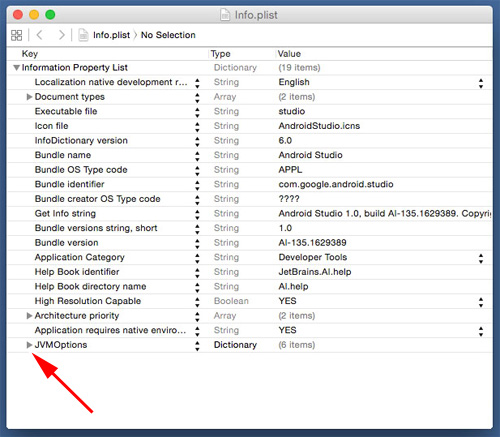The height and width of the screenshot is (437, 500).
Task: Open the related items grid icon
Action: click(x=16, y=35)
